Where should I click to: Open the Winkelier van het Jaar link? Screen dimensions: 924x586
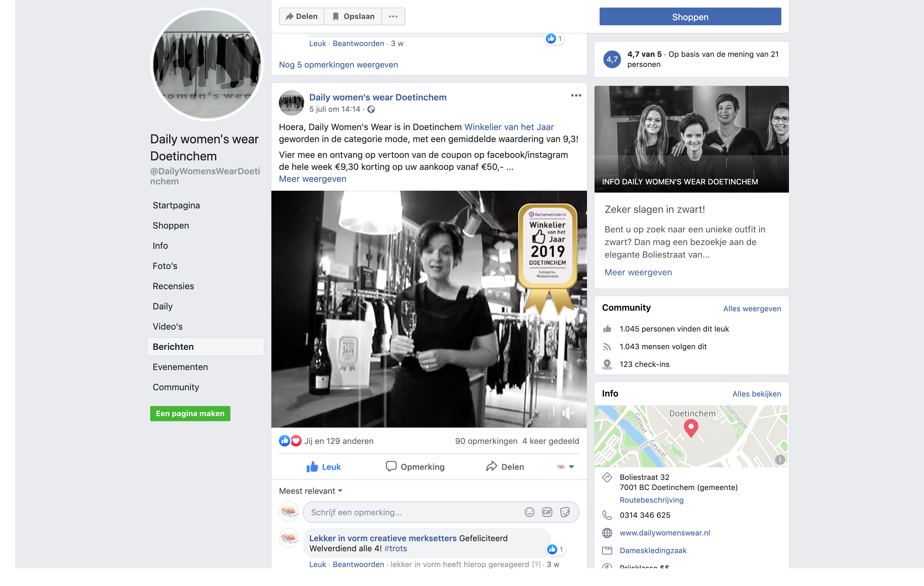(x=509, y=127)
